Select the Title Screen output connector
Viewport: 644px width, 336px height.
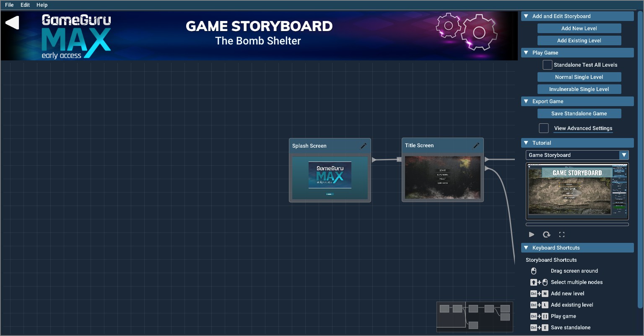point(486,159)
